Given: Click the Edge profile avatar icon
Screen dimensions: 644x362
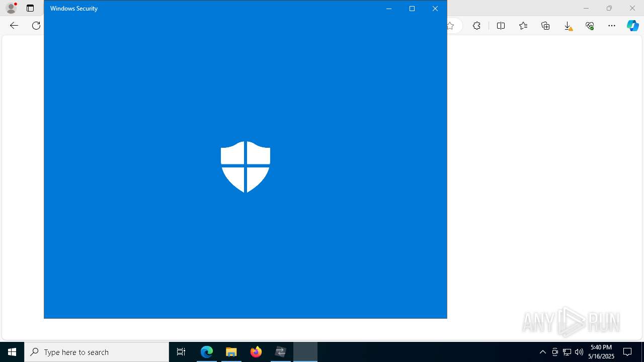Looking at the screenshot, I should [11, 8].
